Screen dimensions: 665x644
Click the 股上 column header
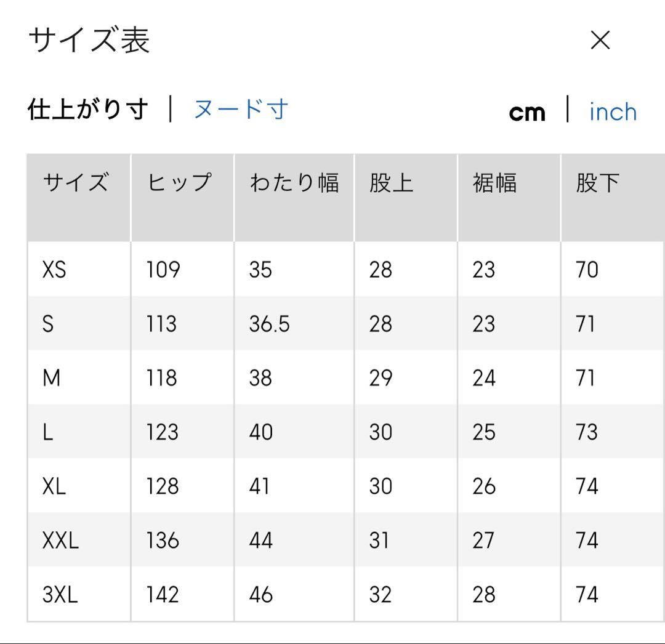click(x=391, y=183)
